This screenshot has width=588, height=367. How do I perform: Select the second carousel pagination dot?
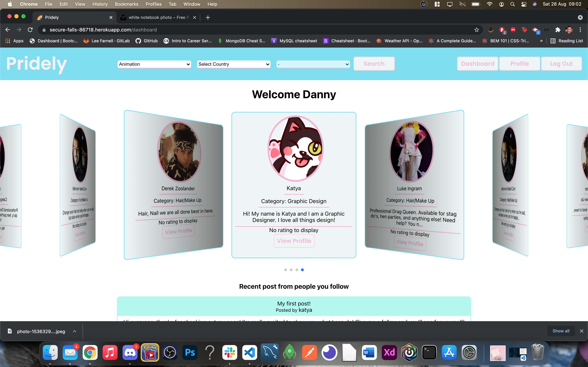[291, 270]
